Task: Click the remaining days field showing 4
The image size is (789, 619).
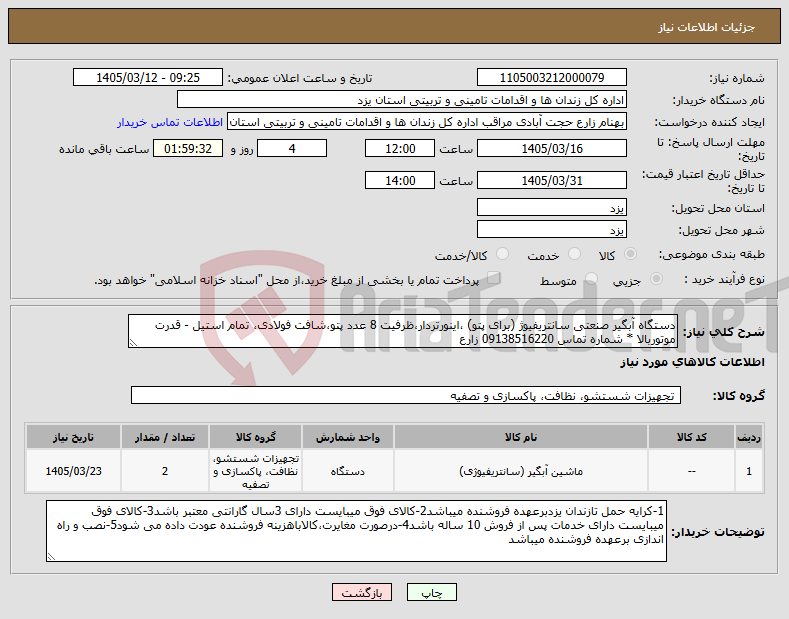Action: (292, 148)
